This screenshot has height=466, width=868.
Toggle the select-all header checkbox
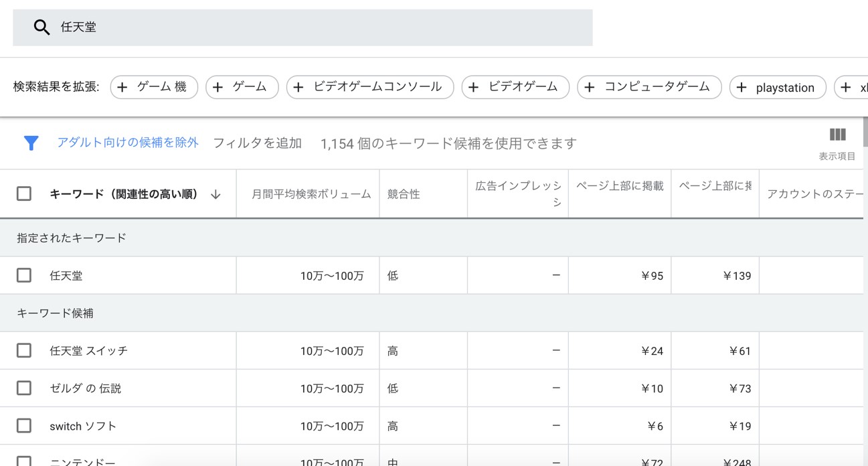24,193
